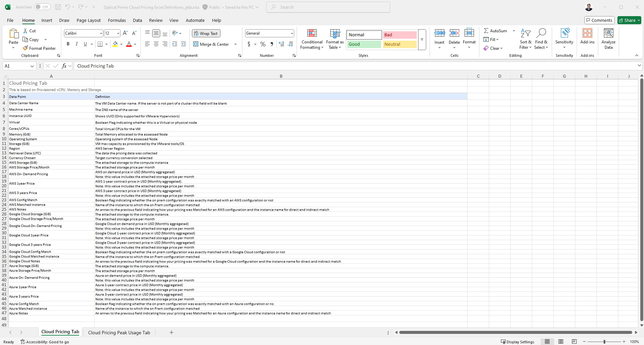Open the font name Calibri dropdown
The width and height of the screenshot is (644, 345).
pyautogui.click(x=101, y=33)
